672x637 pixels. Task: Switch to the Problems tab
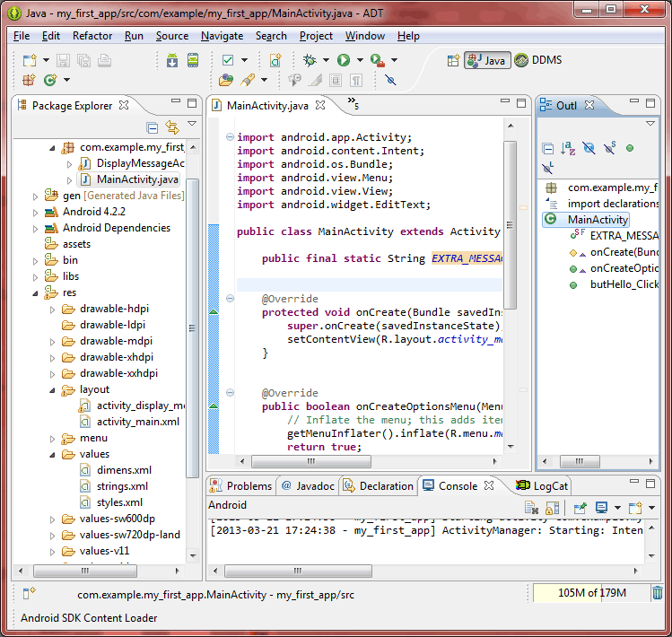(x=240, y=485)
